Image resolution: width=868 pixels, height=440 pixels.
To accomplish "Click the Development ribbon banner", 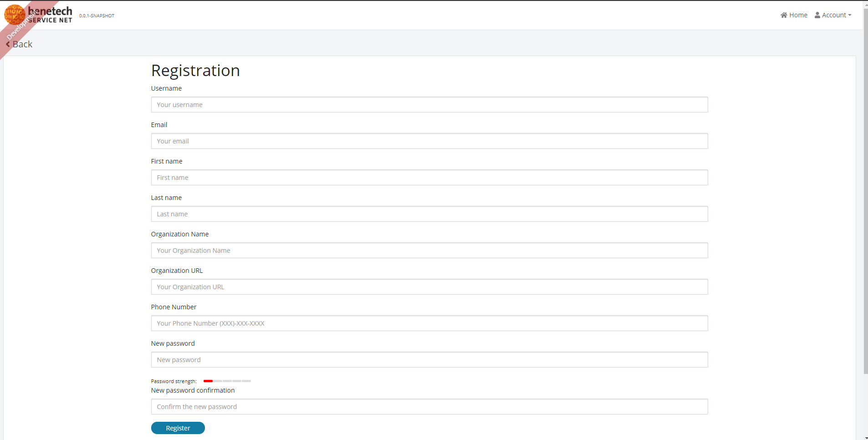I will (x=20, y=25).
